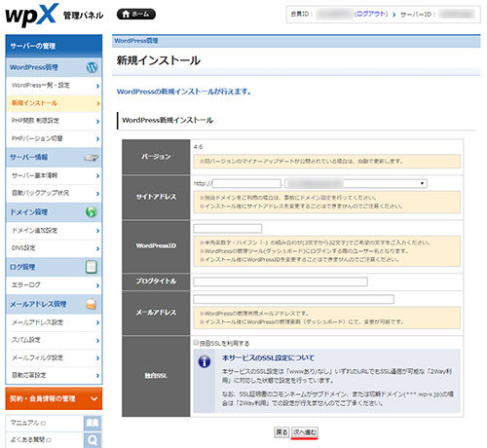Expand 契約・会員情報の管理 section

pos(54,398)
